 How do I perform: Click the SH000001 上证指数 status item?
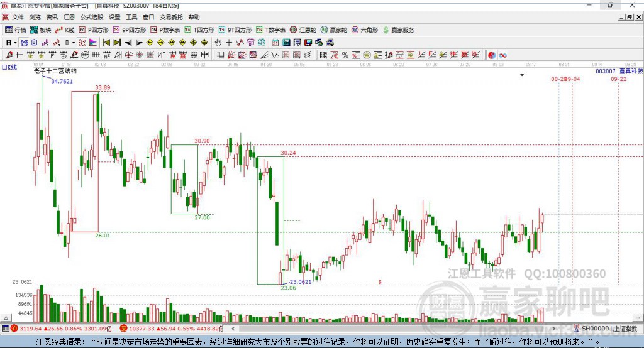tap(606, 329)
